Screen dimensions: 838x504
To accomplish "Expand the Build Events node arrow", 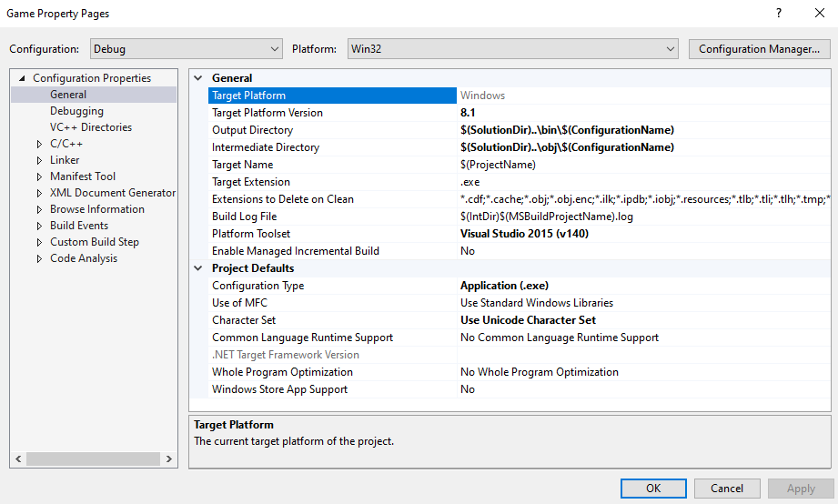I will [x=39, y=226].
